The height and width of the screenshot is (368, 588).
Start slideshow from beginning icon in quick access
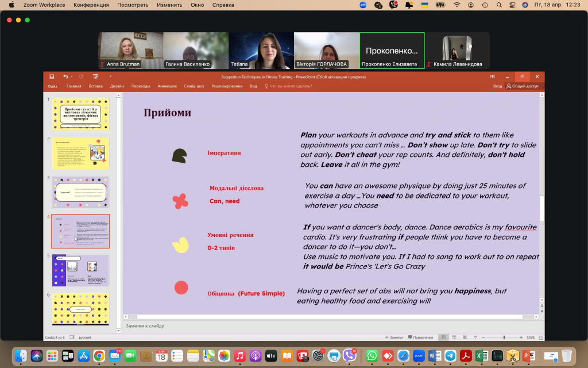(95, 76)
